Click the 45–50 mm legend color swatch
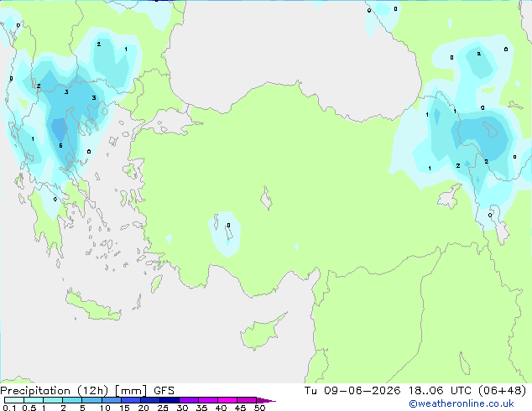 (x=247, y=400)
